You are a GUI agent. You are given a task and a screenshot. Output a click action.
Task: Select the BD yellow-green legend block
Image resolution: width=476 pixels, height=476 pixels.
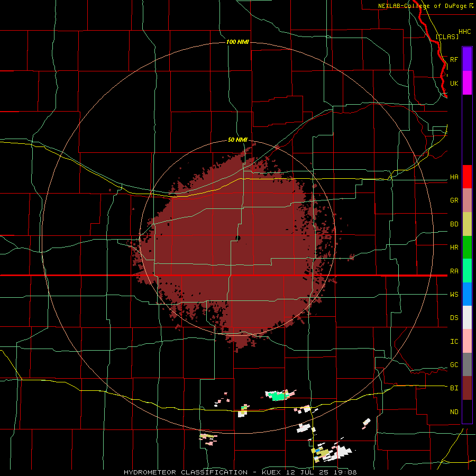[467, 224]
